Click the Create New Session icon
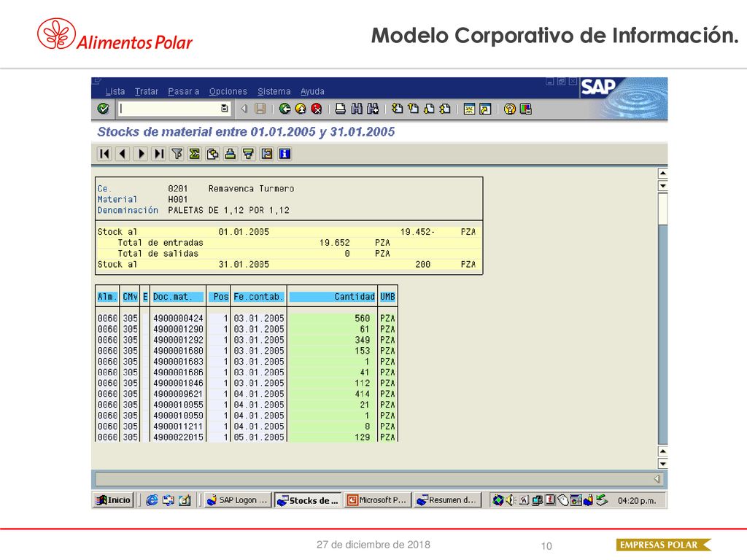 pyautogui.click(x=469, y=109)
